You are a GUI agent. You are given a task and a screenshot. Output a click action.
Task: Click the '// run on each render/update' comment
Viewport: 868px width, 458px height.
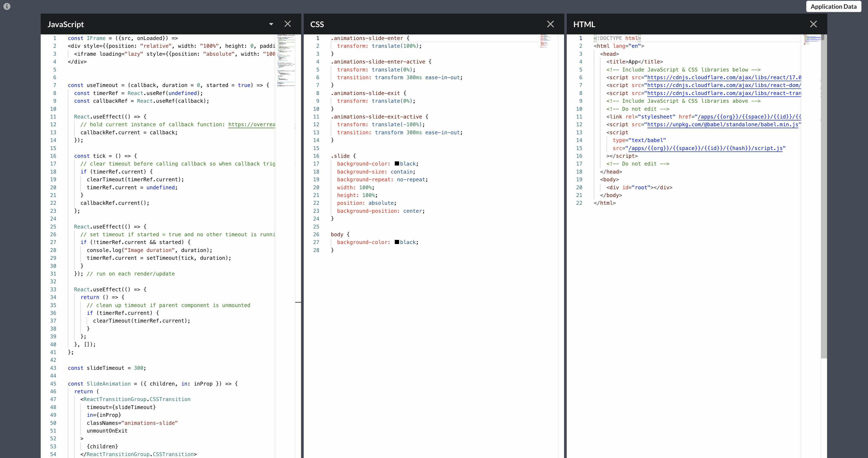click(131, 274)
